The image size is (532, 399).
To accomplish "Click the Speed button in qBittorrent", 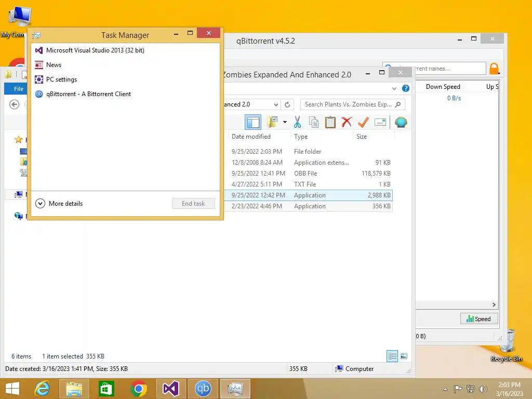I will [478, 319].
